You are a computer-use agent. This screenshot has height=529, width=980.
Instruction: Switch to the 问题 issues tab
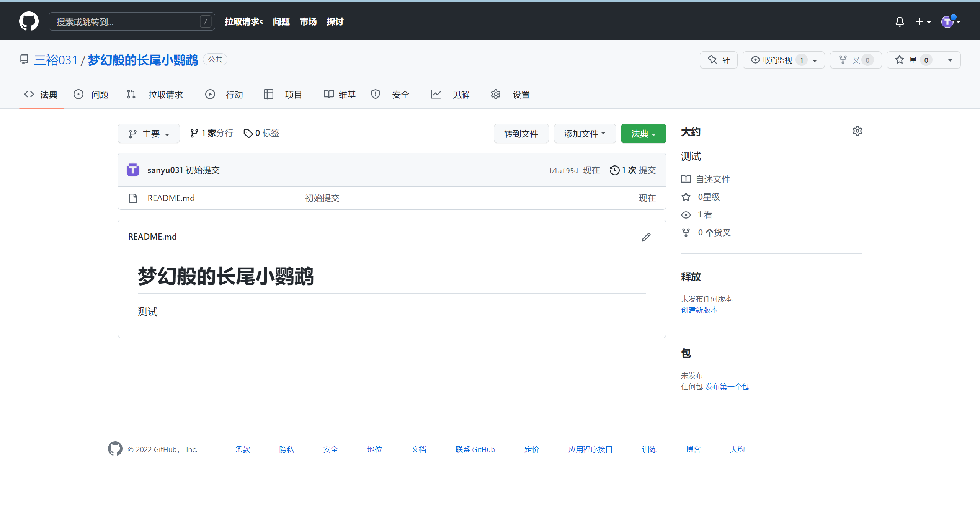tap(91, 95)
